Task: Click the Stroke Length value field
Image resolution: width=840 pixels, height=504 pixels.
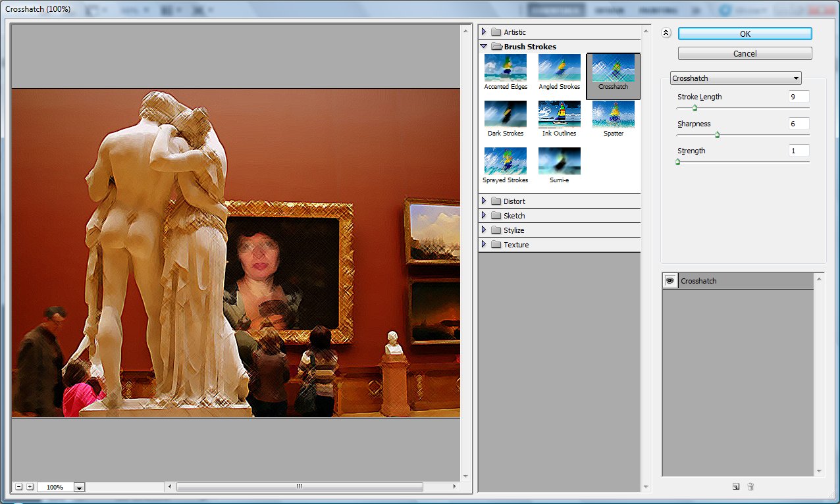Action: (x=799, y=97)
